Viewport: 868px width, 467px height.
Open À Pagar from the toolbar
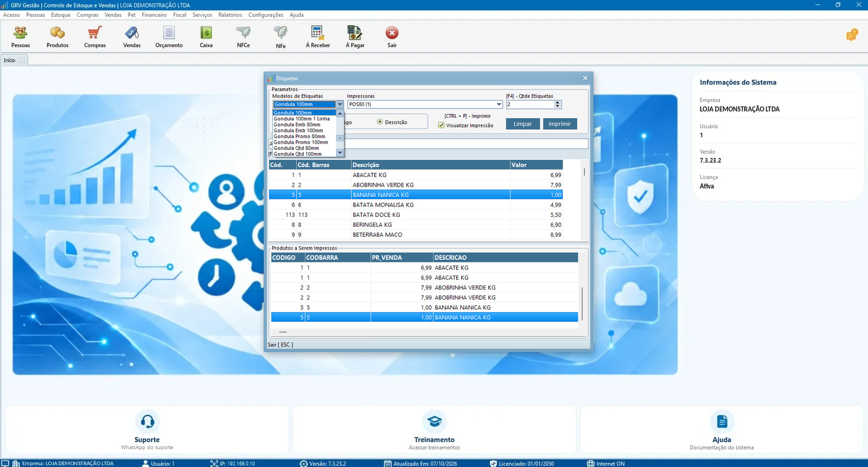pos(355,37)
